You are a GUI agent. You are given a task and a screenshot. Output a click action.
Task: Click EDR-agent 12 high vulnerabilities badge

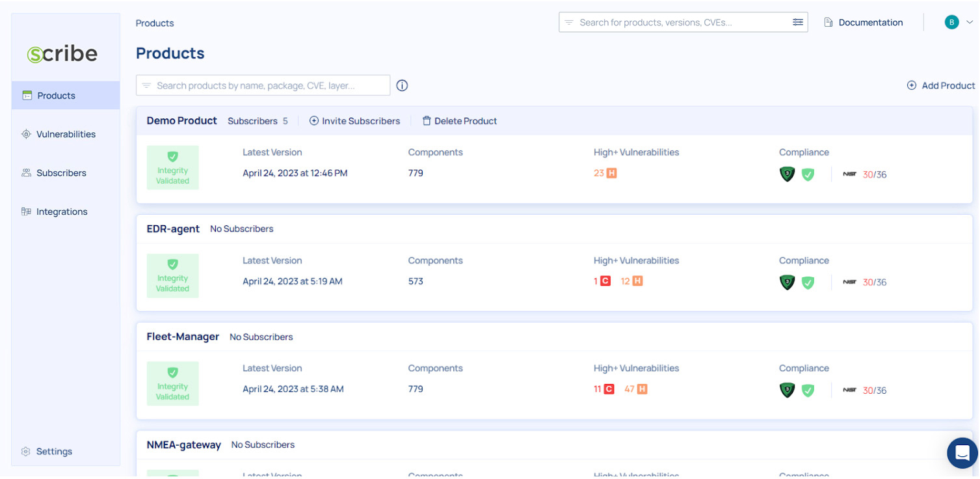coord(631,281)
